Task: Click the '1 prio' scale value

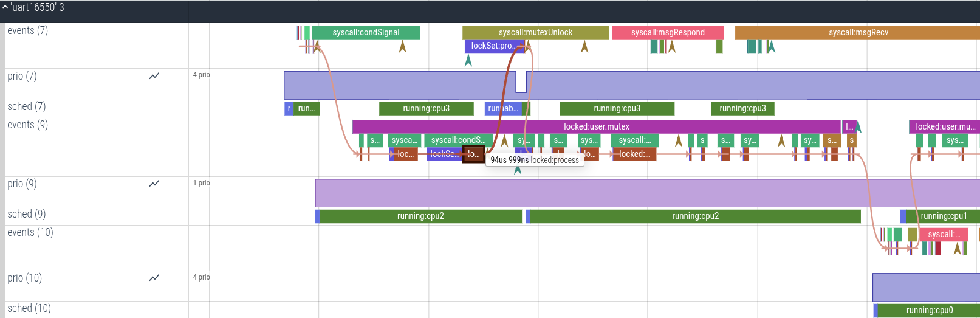Action: 201,183
